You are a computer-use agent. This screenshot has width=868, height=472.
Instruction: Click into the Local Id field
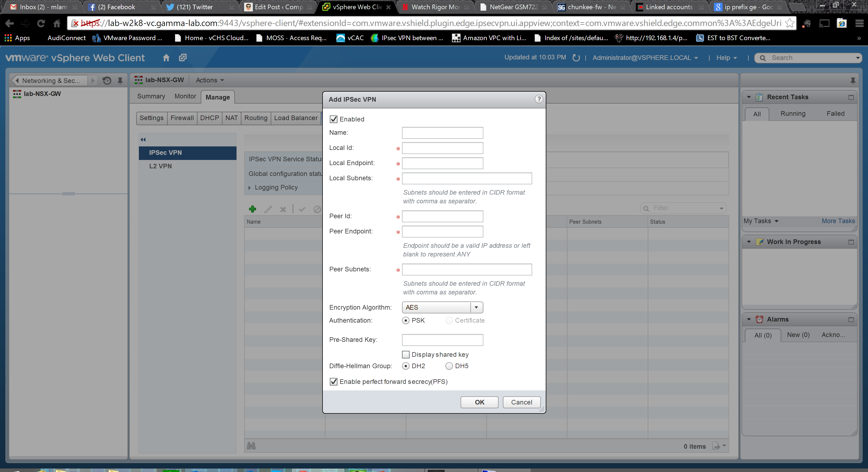[x=442, y=148]
